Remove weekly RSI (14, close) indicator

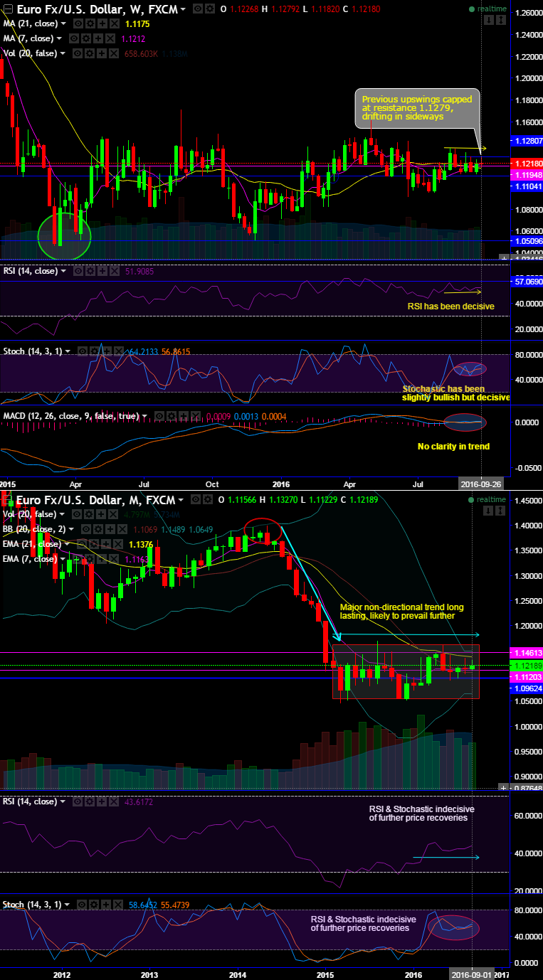pyautogui.click(x=114, y=271)
